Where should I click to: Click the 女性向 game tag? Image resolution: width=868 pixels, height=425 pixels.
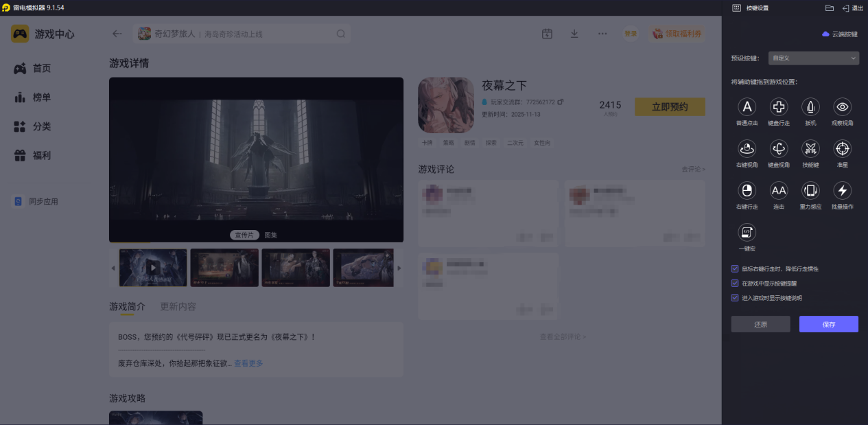pyautogui.click(x=541, y=142)
